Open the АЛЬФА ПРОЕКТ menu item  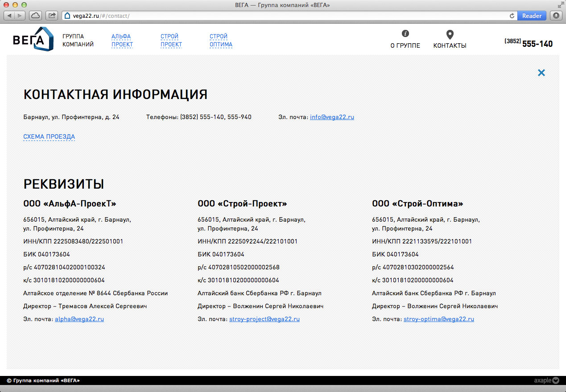click(122, 41)
